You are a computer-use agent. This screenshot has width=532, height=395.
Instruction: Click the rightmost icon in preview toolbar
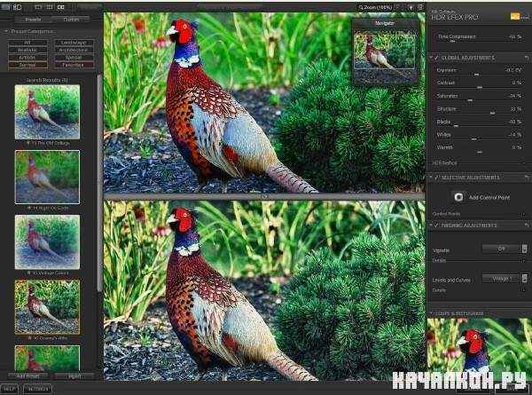(420, 7)
